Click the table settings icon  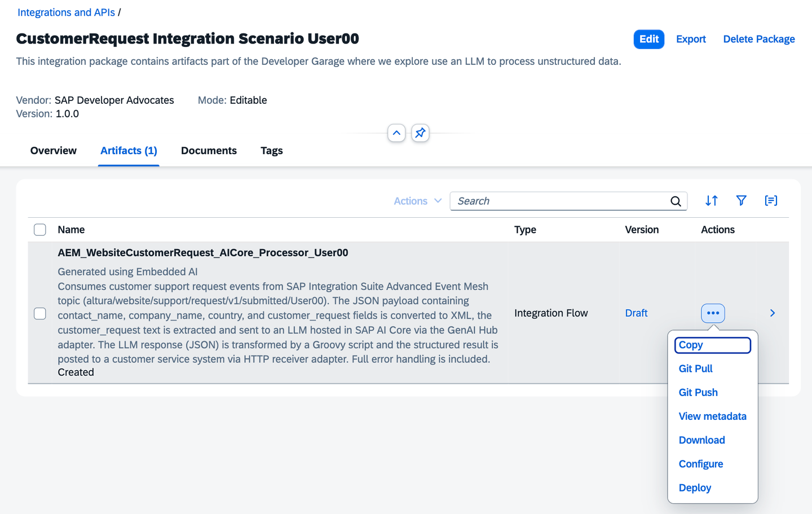[x=771, y=201]
